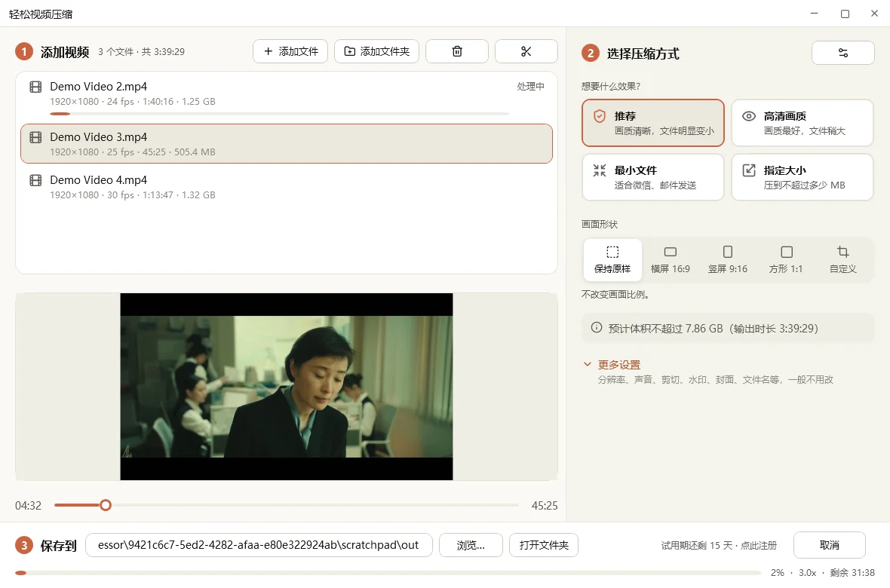Choose the 最小文件 compression option
890x588 pixels.
652,177
